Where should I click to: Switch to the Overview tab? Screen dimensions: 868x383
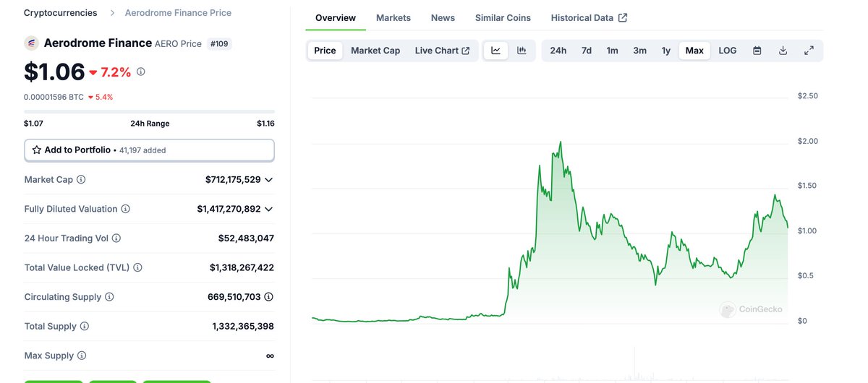(x=336, y=17)
